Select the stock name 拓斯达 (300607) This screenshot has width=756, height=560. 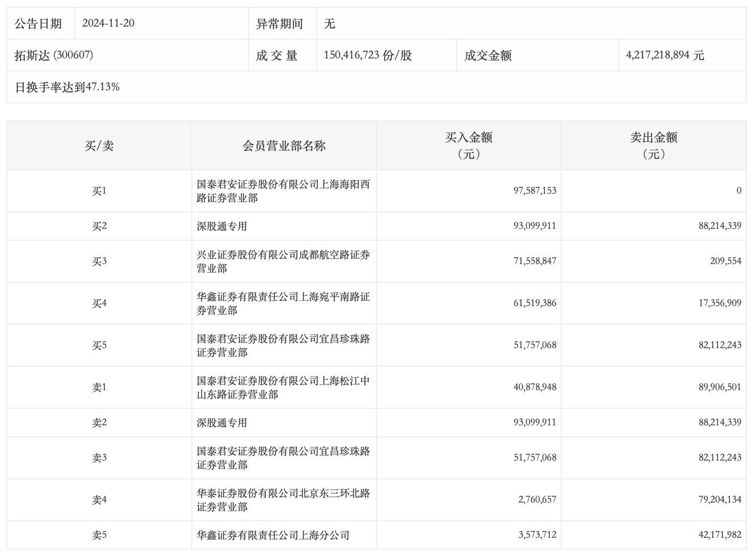[x=54, y=55]
